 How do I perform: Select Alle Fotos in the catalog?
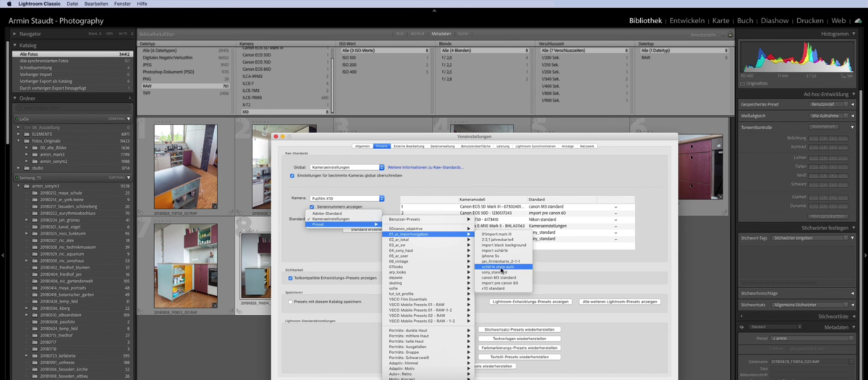(x=72, y=54)
